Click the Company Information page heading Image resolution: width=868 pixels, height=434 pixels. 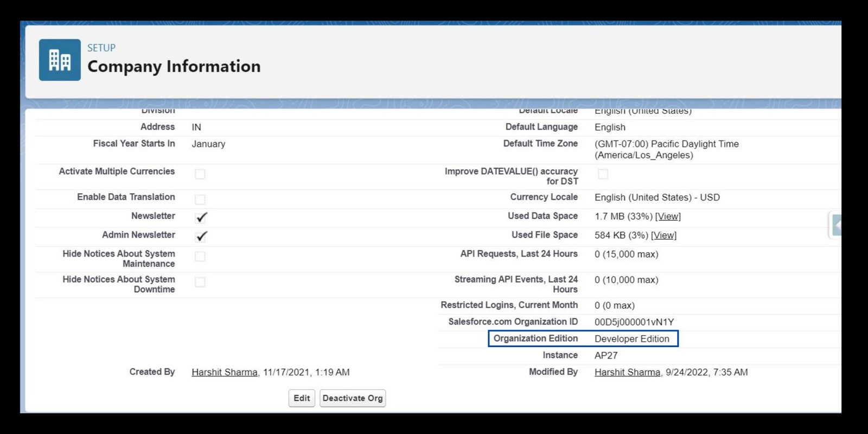click(x=174, y=66)
